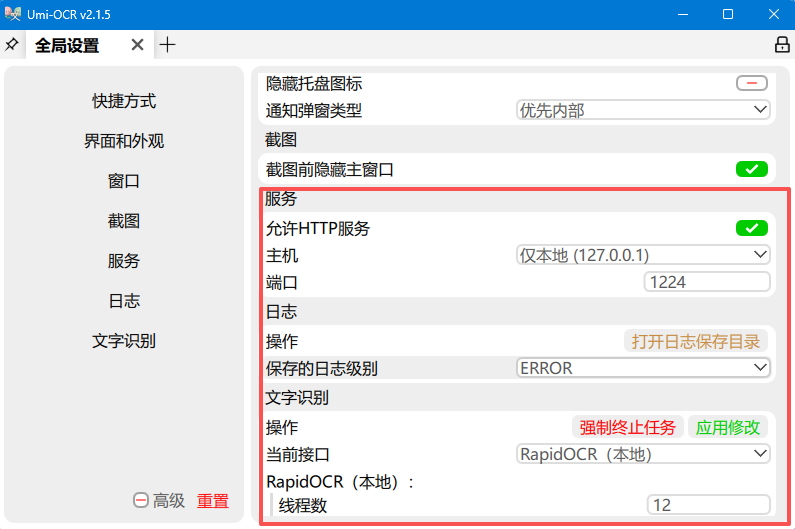Toggle 隐藏托盘图标 switch

[x=751, y=83]
